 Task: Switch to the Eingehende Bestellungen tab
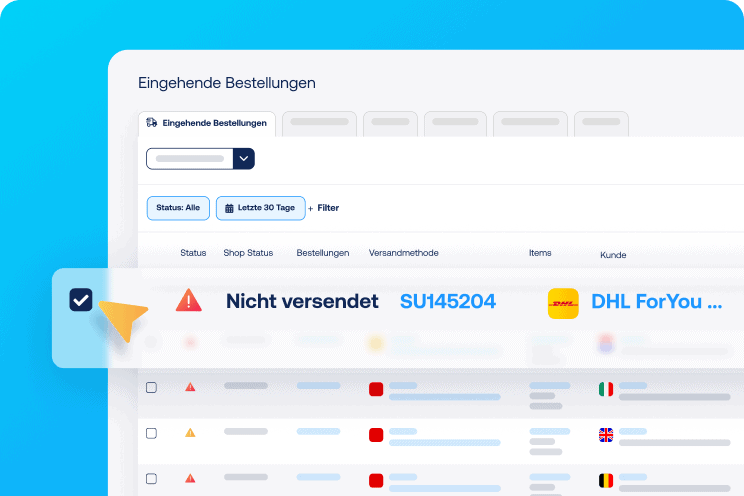206,123
